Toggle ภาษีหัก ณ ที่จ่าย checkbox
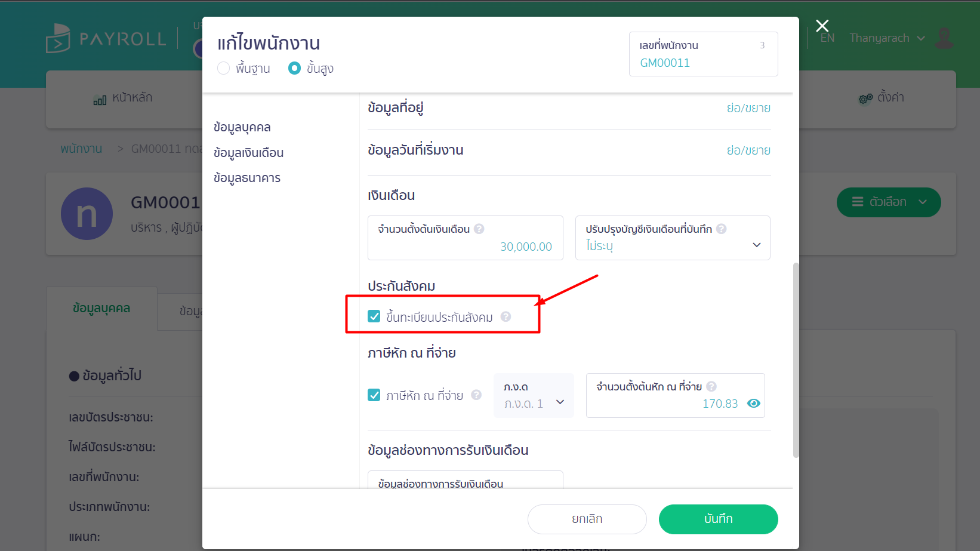 374,395
